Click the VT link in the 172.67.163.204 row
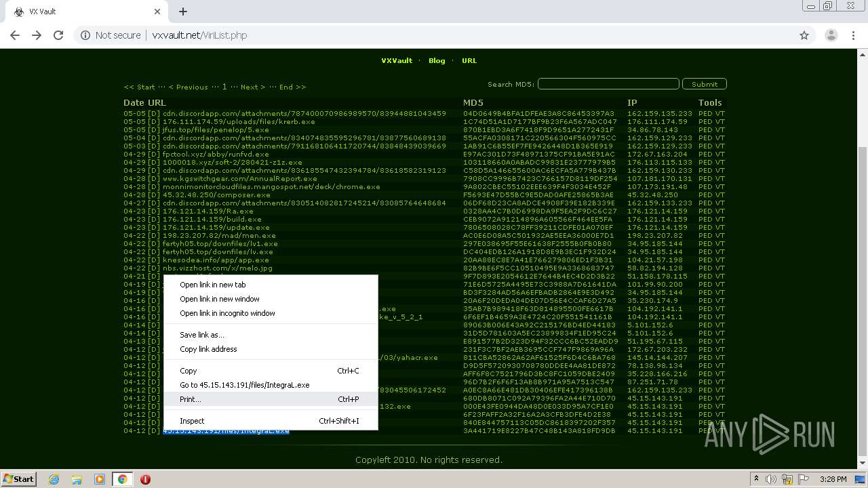This screenshot has width=868, height=488. click(x=720, y=154)
